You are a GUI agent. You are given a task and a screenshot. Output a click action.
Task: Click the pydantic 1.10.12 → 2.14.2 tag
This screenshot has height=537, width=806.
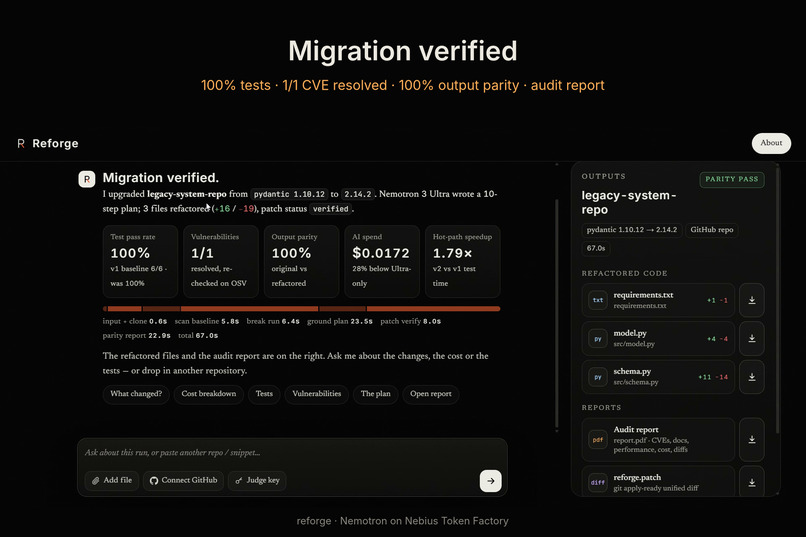tap(632, 230)
